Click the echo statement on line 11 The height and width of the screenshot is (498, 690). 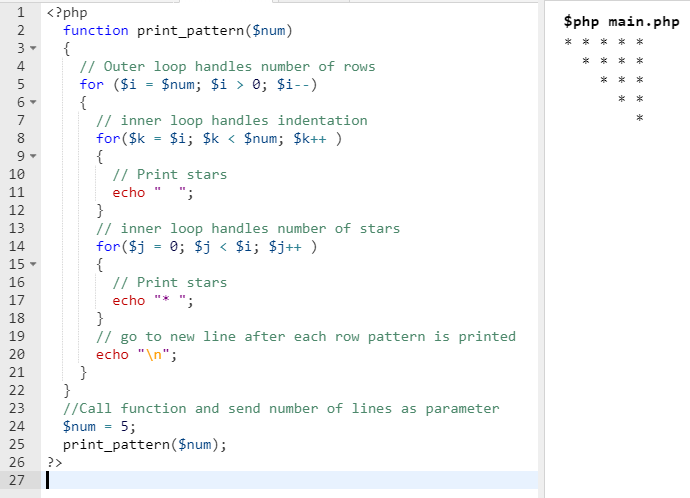click(x=153, y=193)
